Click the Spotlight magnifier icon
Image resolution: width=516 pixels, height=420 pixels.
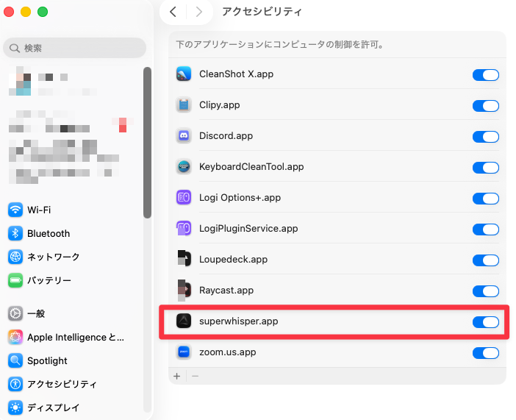(x=15, y=360)
